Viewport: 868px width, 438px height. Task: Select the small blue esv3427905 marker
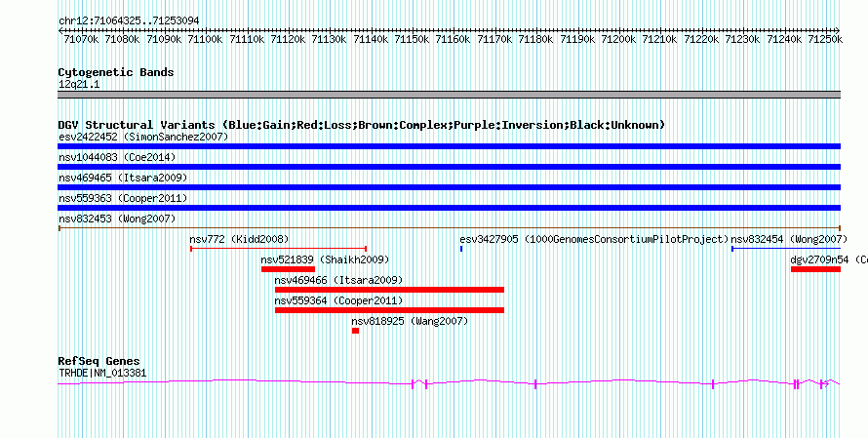[461, 249]
